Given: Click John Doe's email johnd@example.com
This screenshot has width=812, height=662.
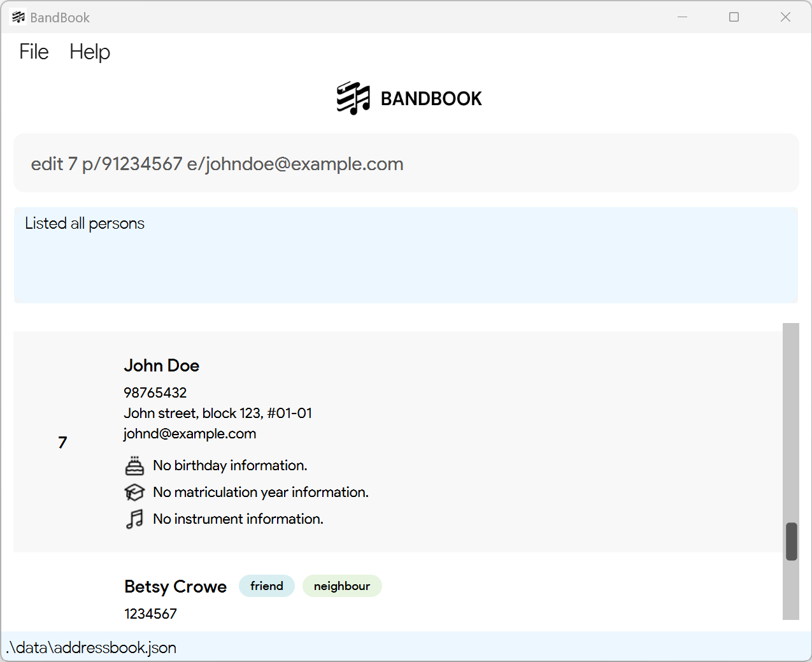Looking at the screenshot, I should click(x=190, y=433).
